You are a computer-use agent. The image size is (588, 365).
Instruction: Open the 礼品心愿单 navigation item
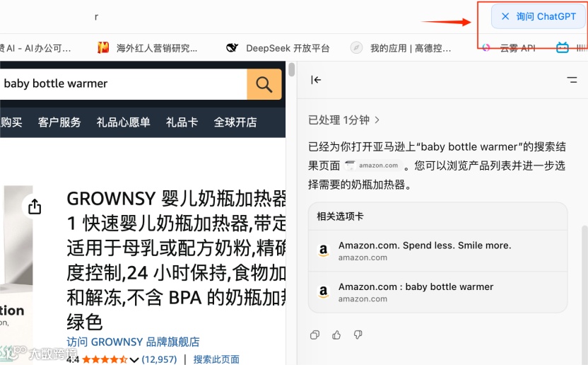[124, 122]
